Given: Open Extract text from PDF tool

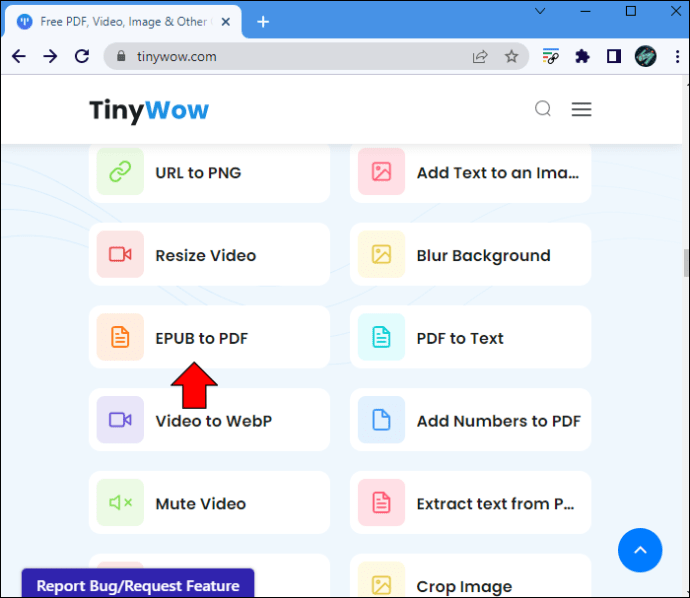Looking at the screenshot, I should tap(470, 503).
